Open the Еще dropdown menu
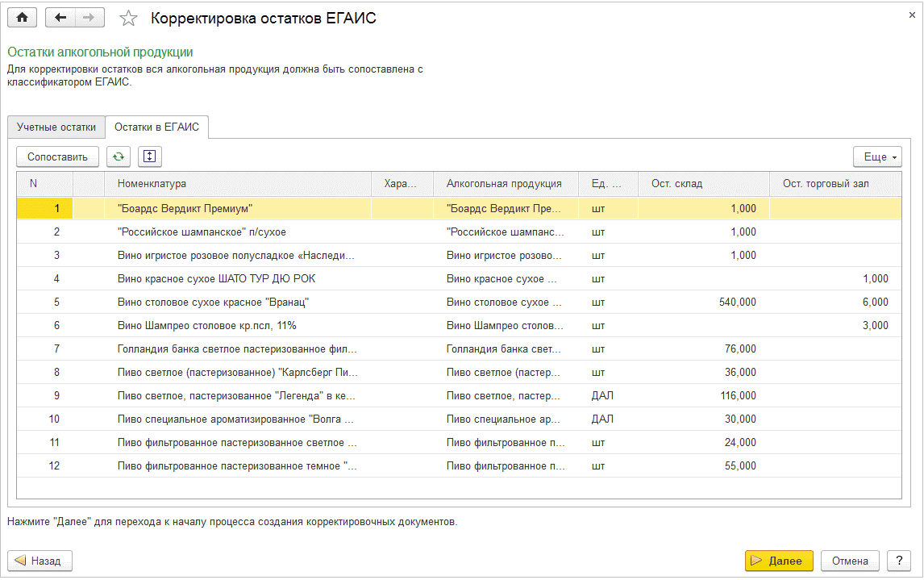 [x=877, y=157]
